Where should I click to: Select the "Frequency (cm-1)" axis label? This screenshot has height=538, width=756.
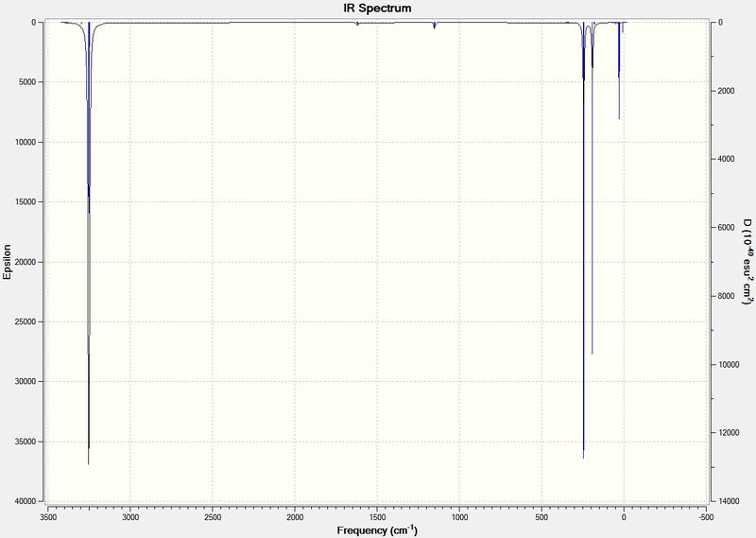click(377, 530)
